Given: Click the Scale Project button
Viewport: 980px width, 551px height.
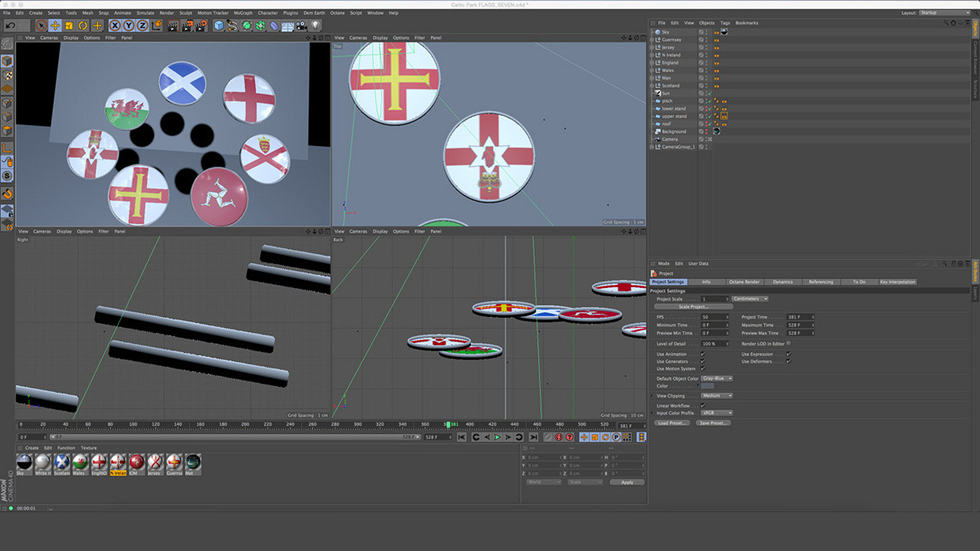Looking at the screenshot, I should point(693,307).
